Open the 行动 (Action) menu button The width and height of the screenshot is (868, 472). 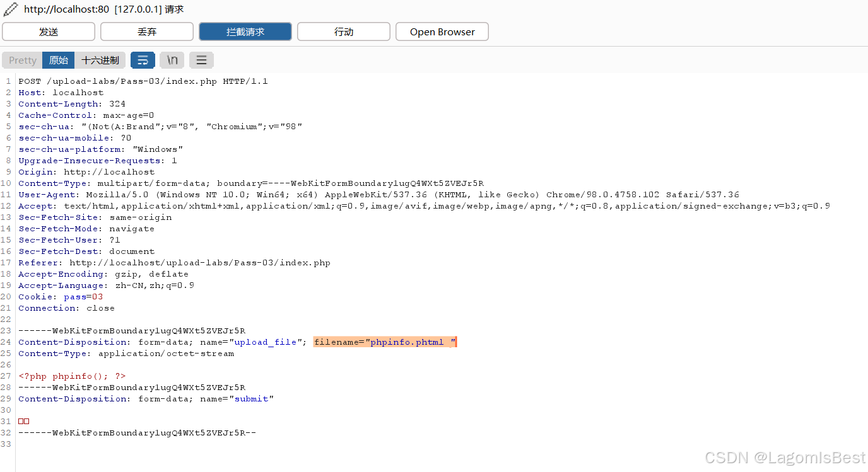344,32
